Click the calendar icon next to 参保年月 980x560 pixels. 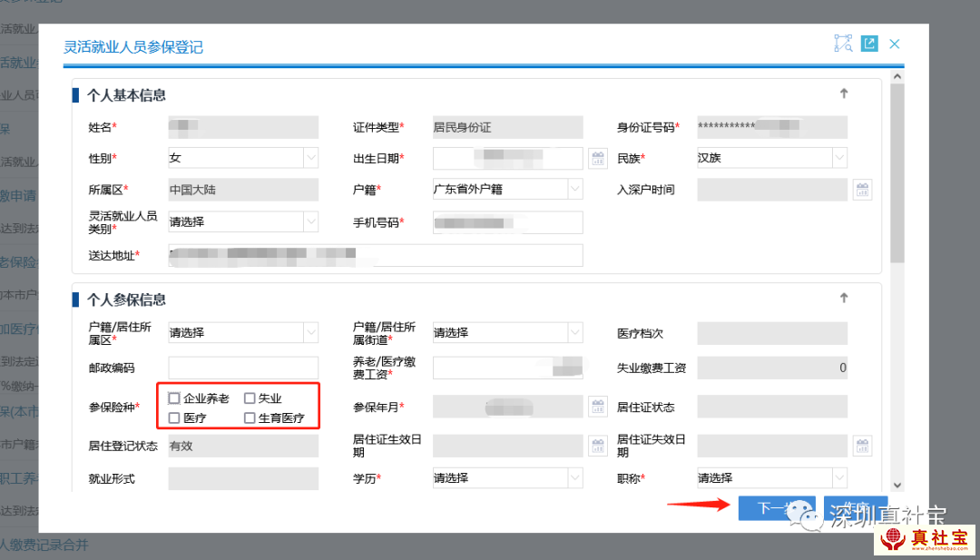(597, 407)
